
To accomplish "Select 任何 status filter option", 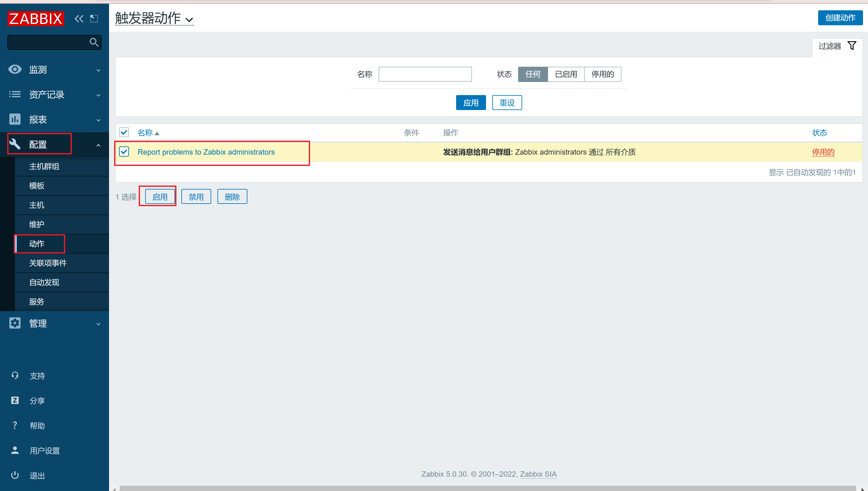I will 533,74.
